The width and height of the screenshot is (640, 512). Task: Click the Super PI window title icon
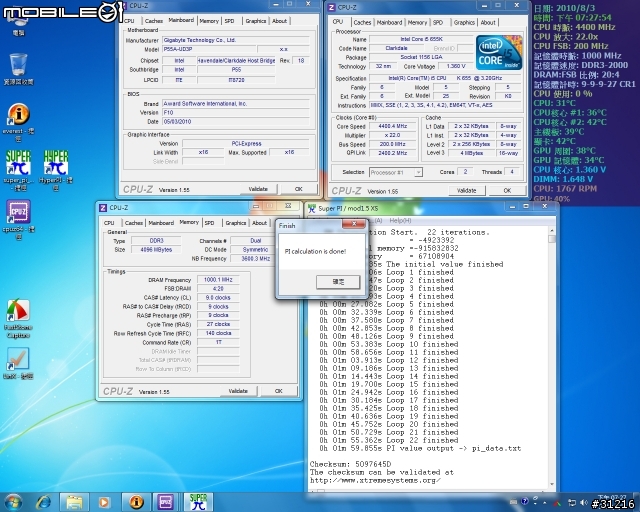(312, 209)
